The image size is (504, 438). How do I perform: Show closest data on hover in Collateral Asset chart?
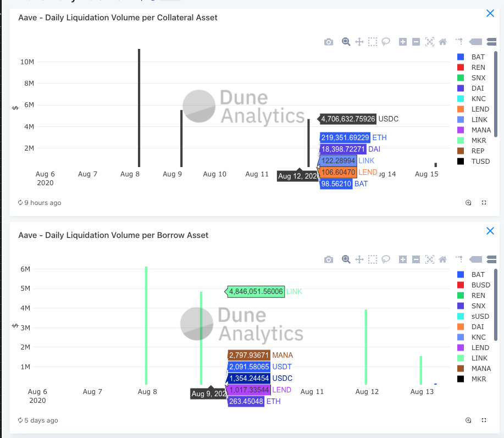476,42
